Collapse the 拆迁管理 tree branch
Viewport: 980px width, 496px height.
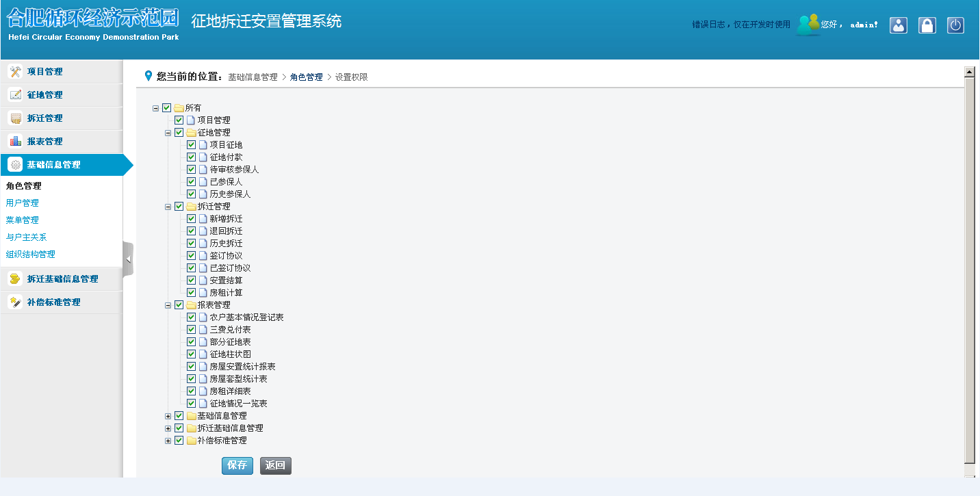[168, 207]
